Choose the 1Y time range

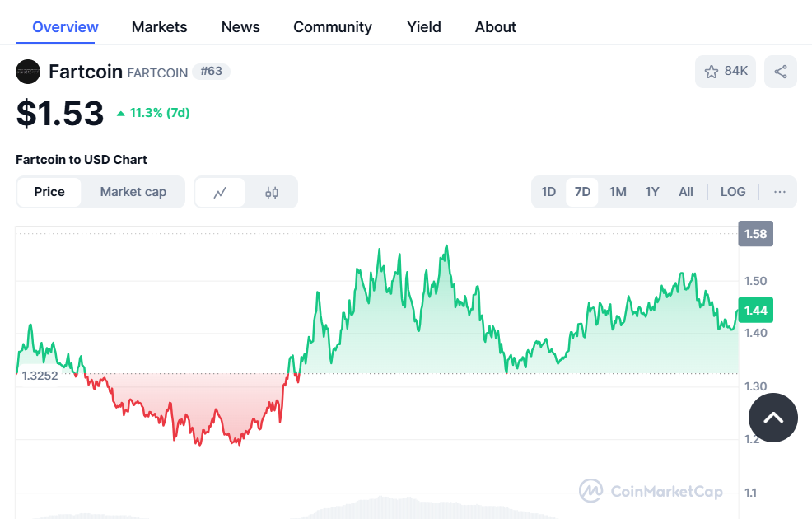point(652,192)
